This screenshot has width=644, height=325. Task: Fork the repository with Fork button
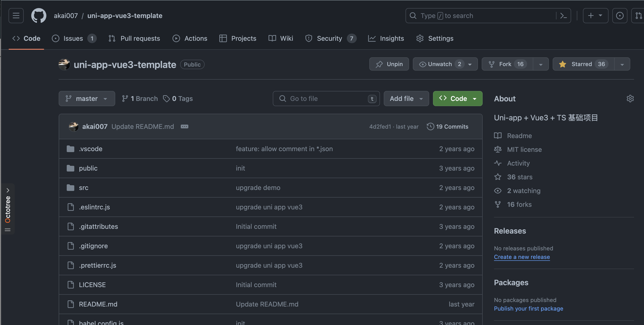[x=507, y=64]
